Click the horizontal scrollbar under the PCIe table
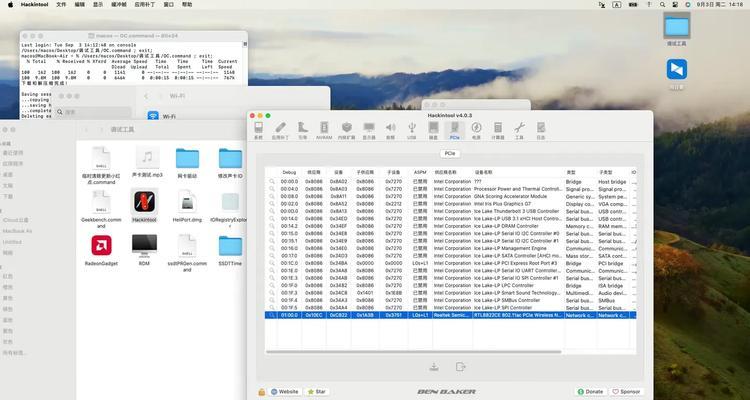The width and height of the screenshot is (750, 400). 414,352
